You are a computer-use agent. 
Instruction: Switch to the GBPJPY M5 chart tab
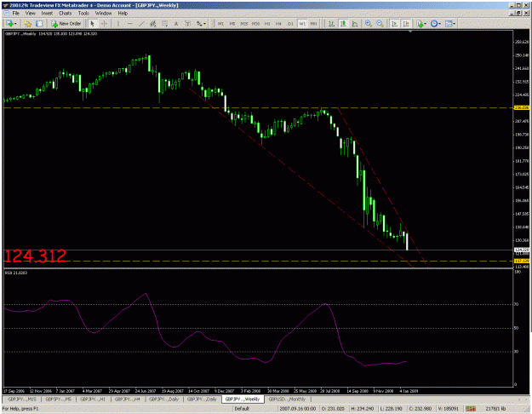point(59,400)
